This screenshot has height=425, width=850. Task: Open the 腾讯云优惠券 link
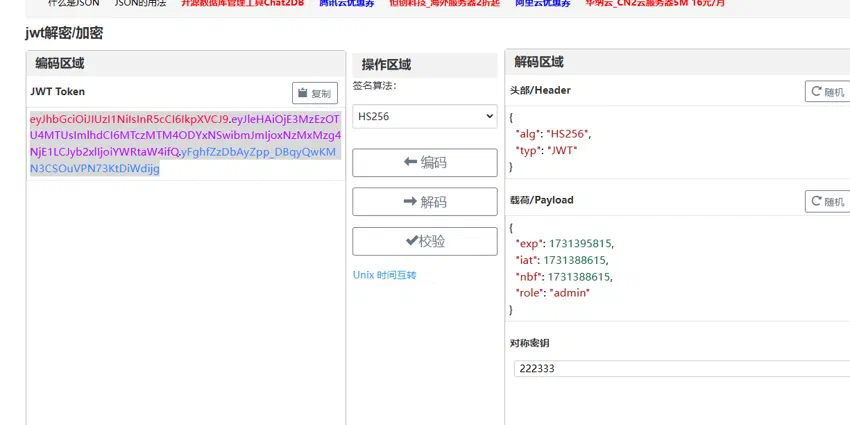[347, 3]
